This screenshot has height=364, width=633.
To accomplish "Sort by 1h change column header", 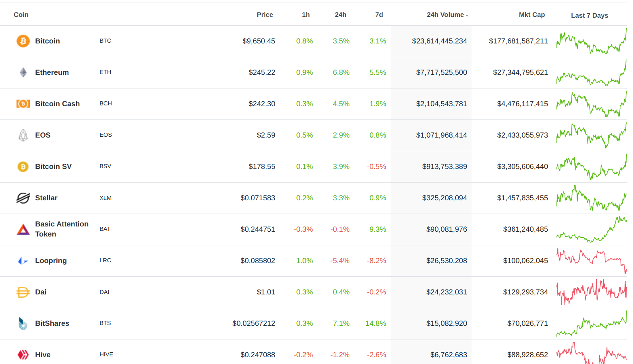I will (x=306, y=15).
